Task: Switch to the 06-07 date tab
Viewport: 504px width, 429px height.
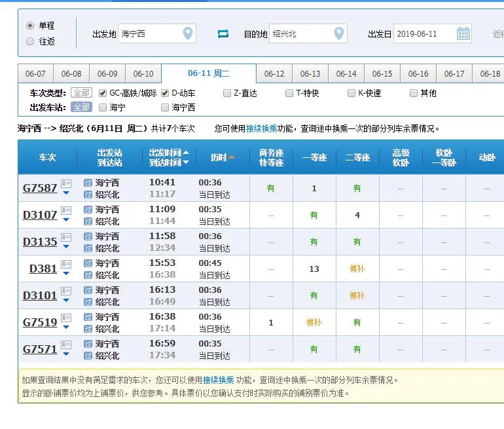Action: (x=35, y=73)
